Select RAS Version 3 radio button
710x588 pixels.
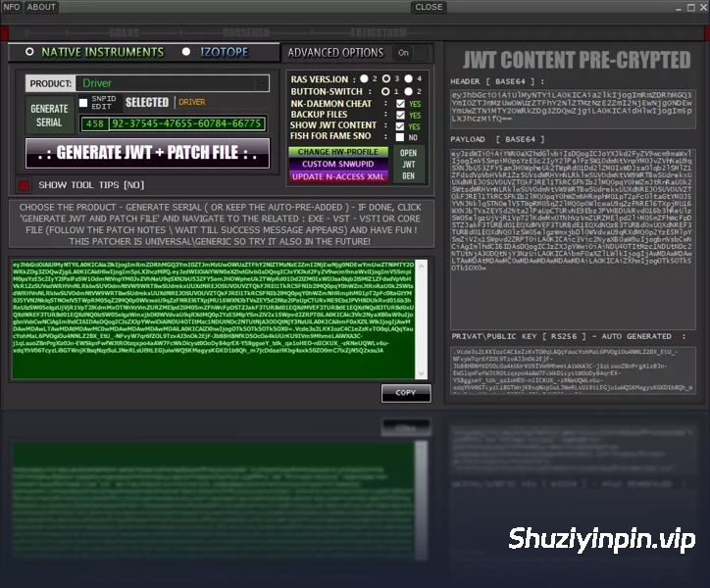(x=386, y=78)
